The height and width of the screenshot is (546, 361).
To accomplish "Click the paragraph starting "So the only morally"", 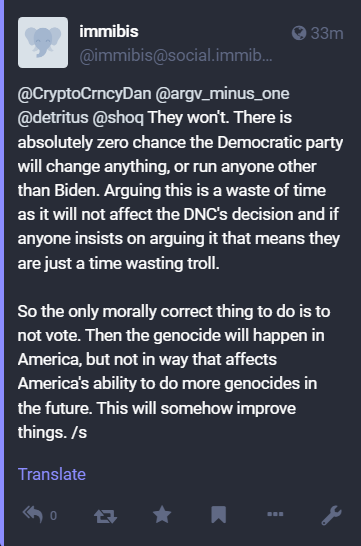I will (x=174, y=372).
